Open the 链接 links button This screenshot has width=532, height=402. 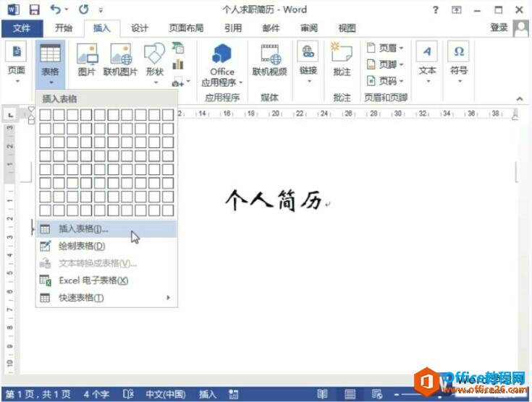(x=308, y=63)
